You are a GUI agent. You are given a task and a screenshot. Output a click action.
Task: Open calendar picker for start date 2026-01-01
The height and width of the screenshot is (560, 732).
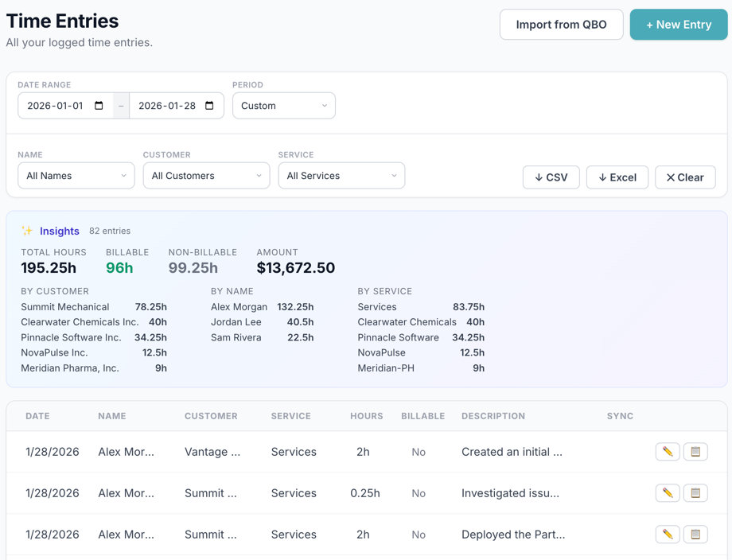click(99, 106)
